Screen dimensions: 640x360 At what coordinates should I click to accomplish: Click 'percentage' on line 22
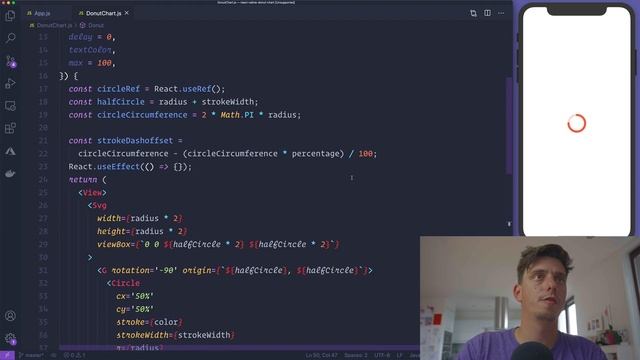[315, 154]
